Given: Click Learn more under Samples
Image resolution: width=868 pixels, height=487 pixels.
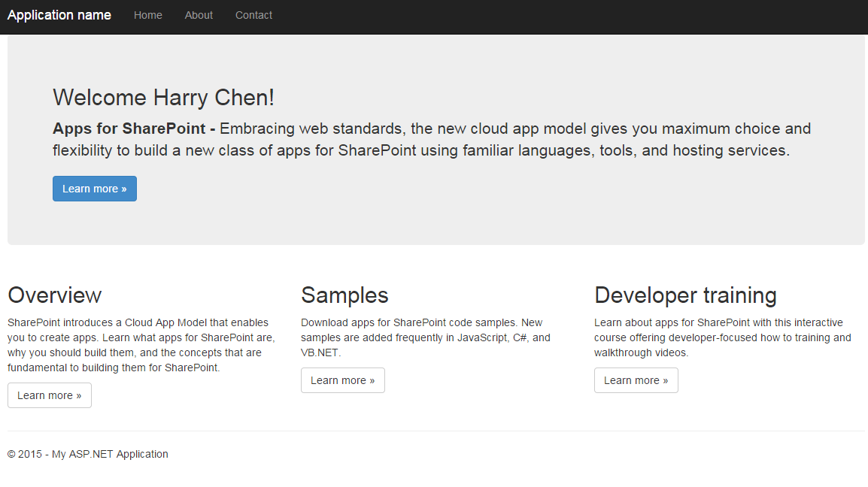Looking at the screenshot, I should [343, 380].
